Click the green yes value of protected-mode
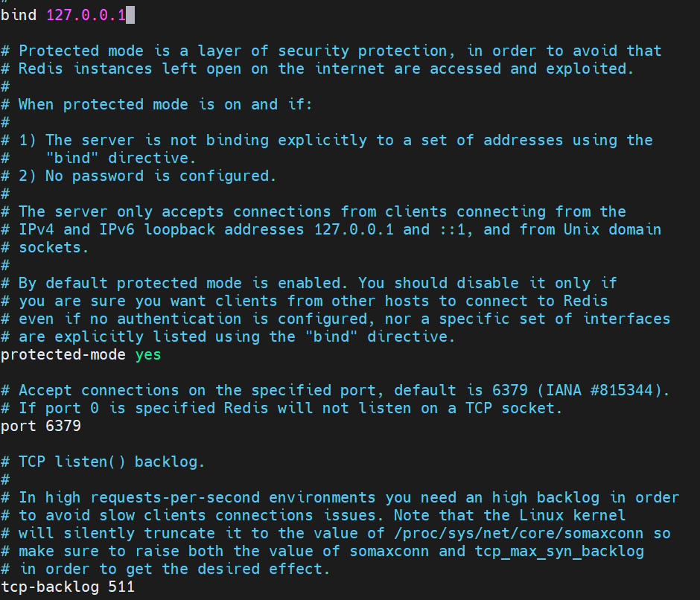This screenshot has width=700, height=600. coord(148,354)
